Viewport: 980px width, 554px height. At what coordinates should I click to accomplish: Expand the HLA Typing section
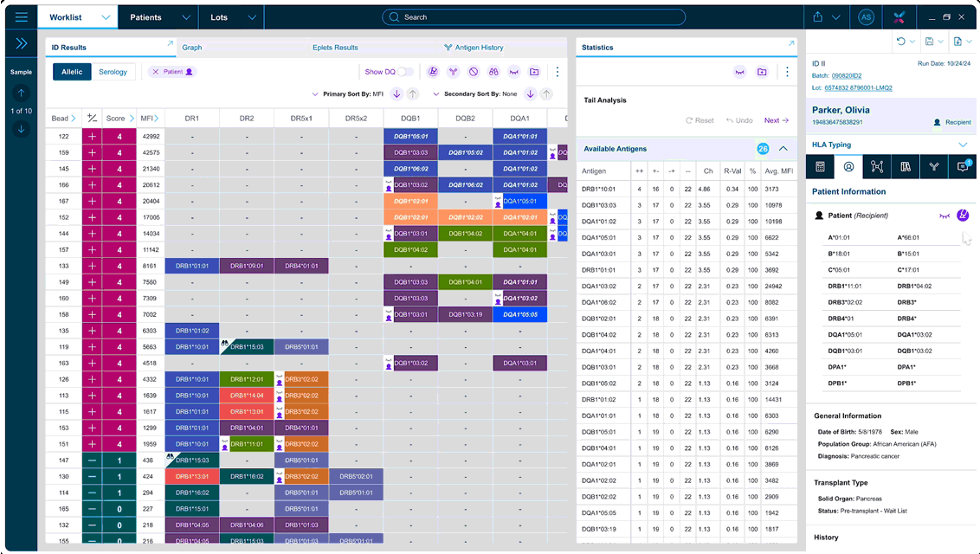(x=963, y=145)
